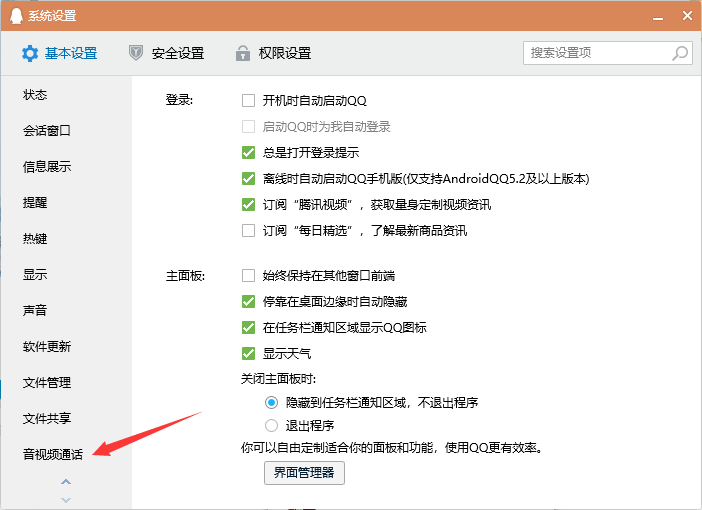Image resolution: width=702 pixels, height=510 pixels.
Task: Click the magnifier search icon
Action: tap(680, 53)
